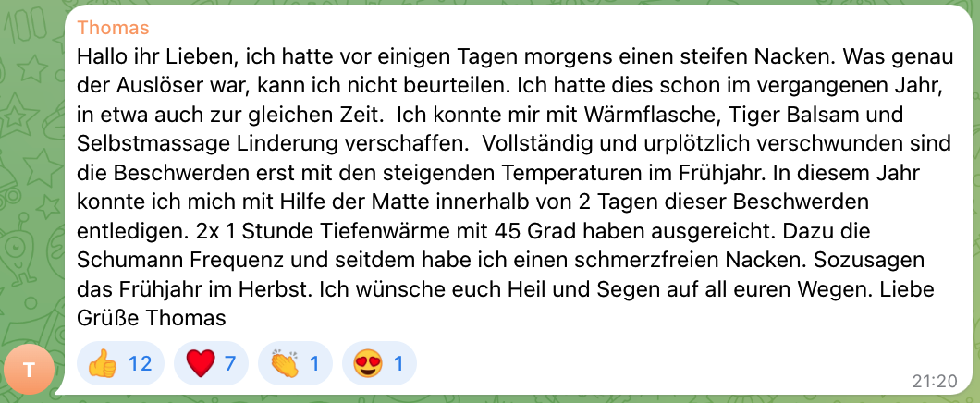980x403 pixels.
Task: Click the green chat wallpaper above the avatar
Action: 29,185
